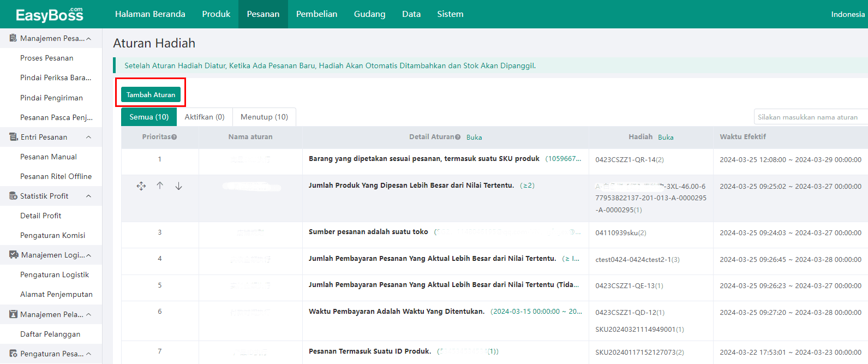Click the Detail Aturan help question icon
868x364 pixels.
click(458, 137)
